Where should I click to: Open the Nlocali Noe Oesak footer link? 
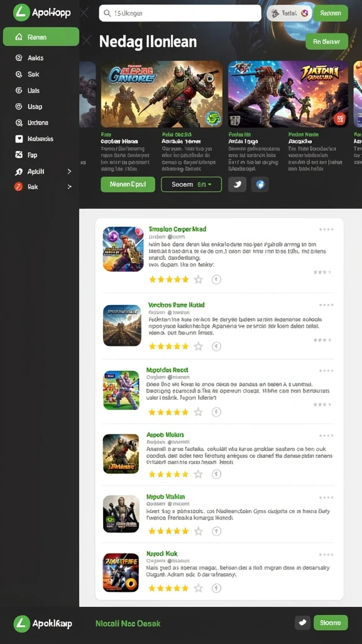128,623
